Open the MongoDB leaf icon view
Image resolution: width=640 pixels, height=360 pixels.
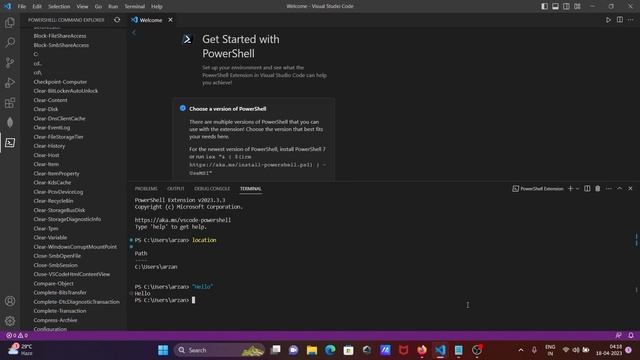pyautogui.click(x=10, y=122)
